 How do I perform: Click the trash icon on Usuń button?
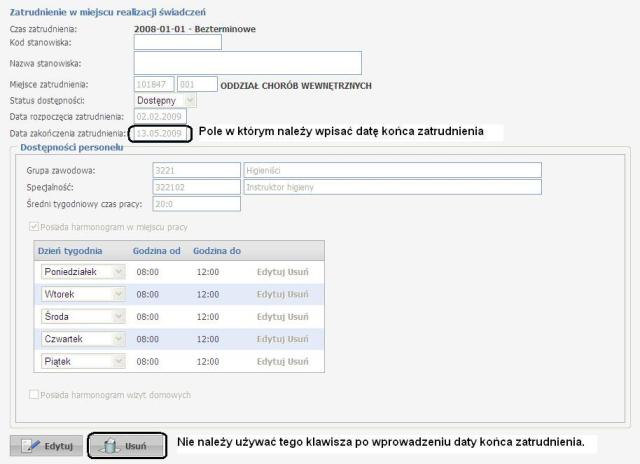[112, 445]
